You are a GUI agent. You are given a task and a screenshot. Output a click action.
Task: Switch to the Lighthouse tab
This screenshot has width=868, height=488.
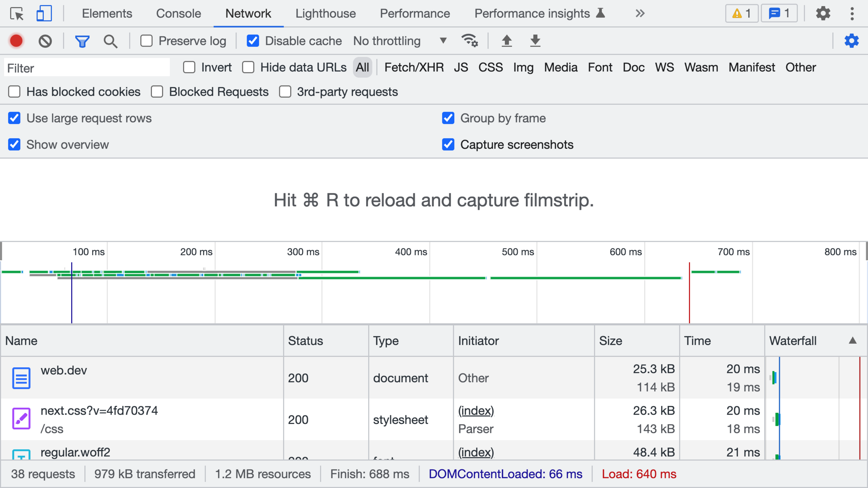coord(325,14)
